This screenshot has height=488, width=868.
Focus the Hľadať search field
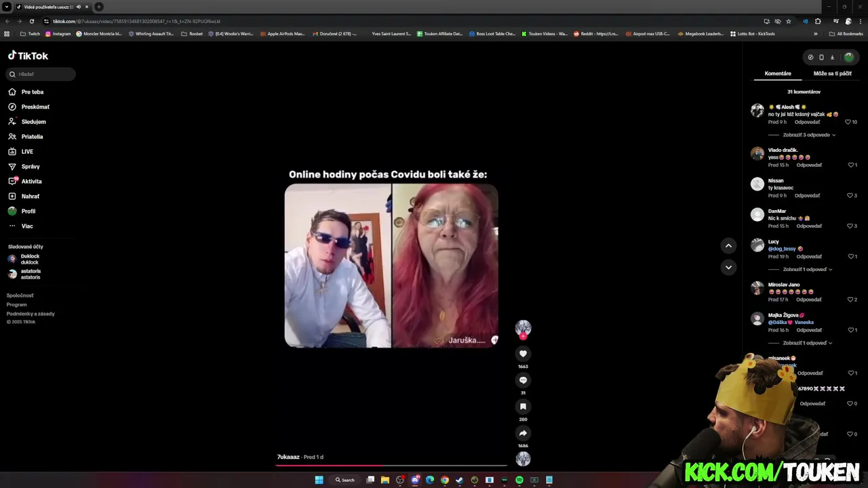click(x=41, y=74)
